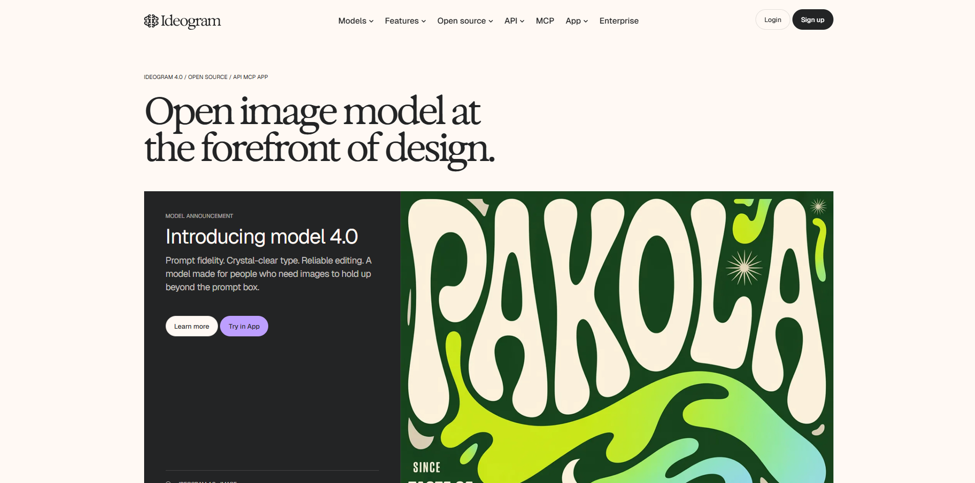Click the 'IDEOGRAM 4.0 / OPEN SOURCE' breadcrumb text
The height and width of the screenshot is (483, 975).
point(206,77)
